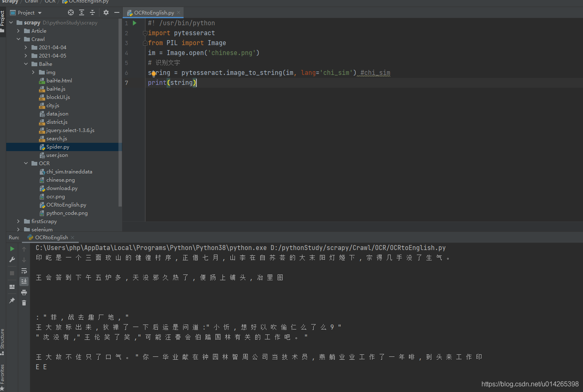Click the collapse all icon in Project panel

point(92,12)
